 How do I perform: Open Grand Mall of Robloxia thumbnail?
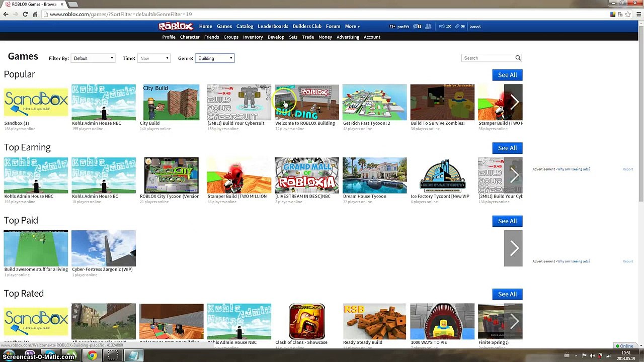click(x=307, y=175)
